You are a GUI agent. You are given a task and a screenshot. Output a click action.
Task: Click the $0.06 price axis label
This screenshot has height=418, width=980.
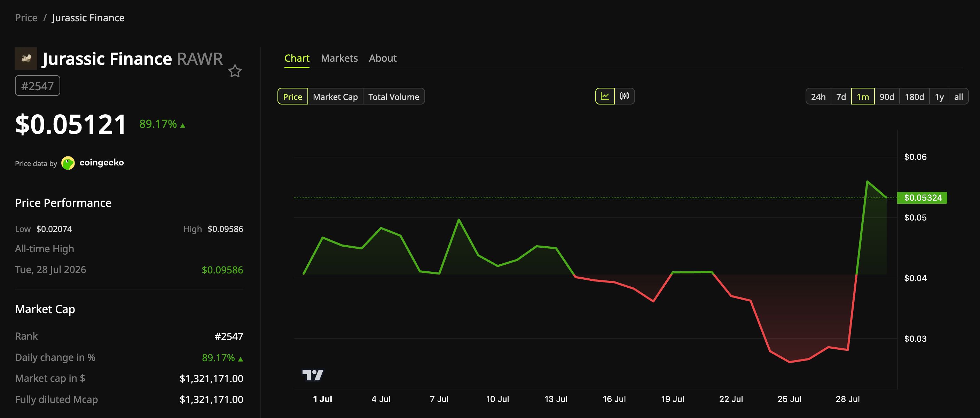[915, 157]
